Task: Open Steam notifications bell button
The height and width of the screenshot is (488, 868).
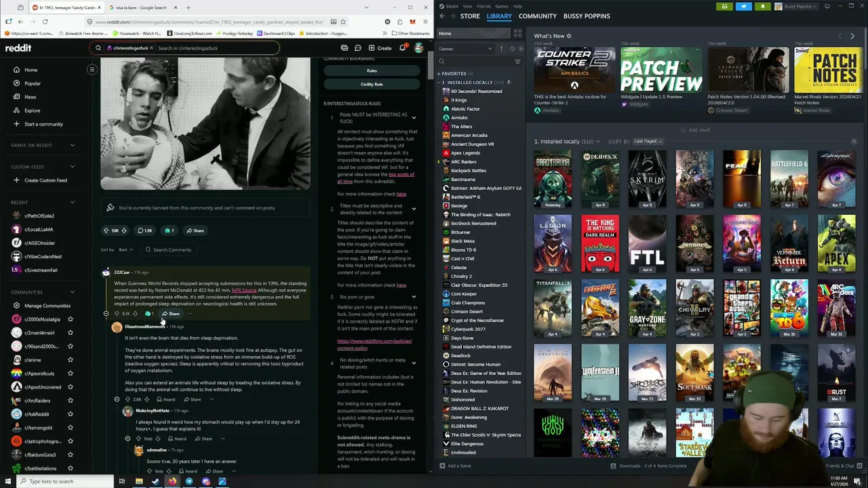Action: point(762,6)
